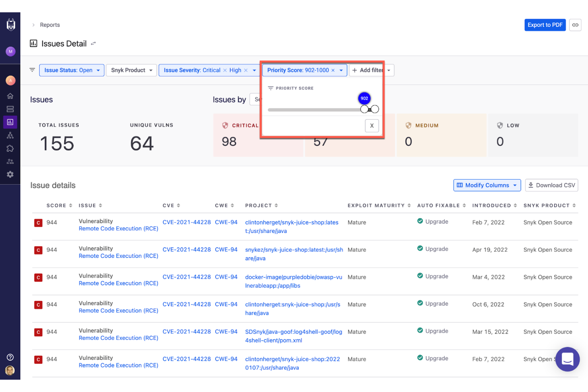Open the Dependencies tree icon in sidebar
This screenshot has width=588, height=392.
coord(10,135)
